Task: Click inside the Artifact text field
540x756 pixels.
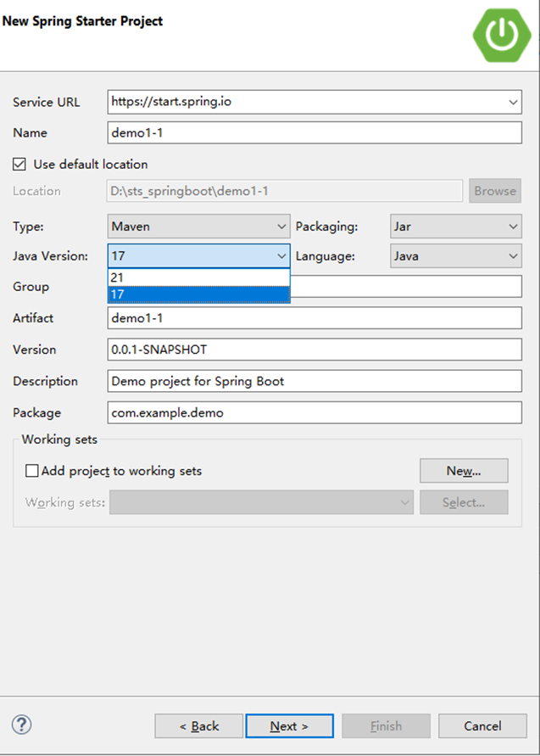Action: tap(314, 317)
